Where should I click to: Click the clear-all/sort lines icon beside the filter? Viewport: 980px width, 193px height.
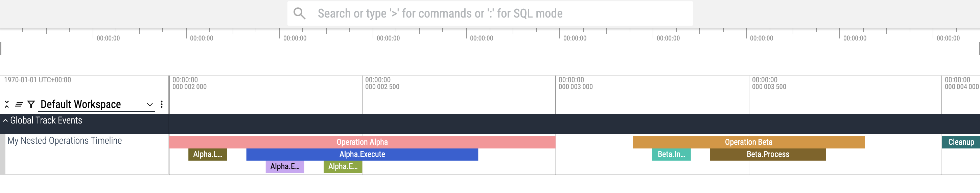pos(19,105)
